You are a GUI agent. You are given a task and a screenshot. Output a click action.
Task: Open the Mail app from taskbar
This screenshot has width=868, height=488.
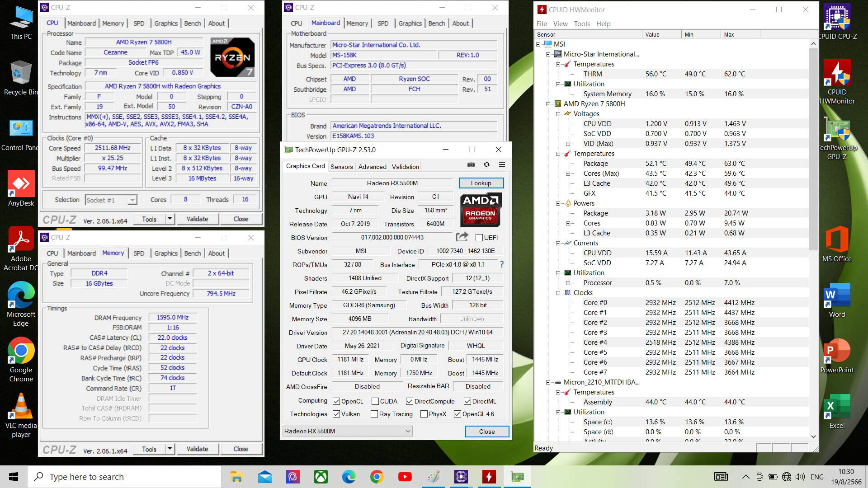[x=264, y=477]
